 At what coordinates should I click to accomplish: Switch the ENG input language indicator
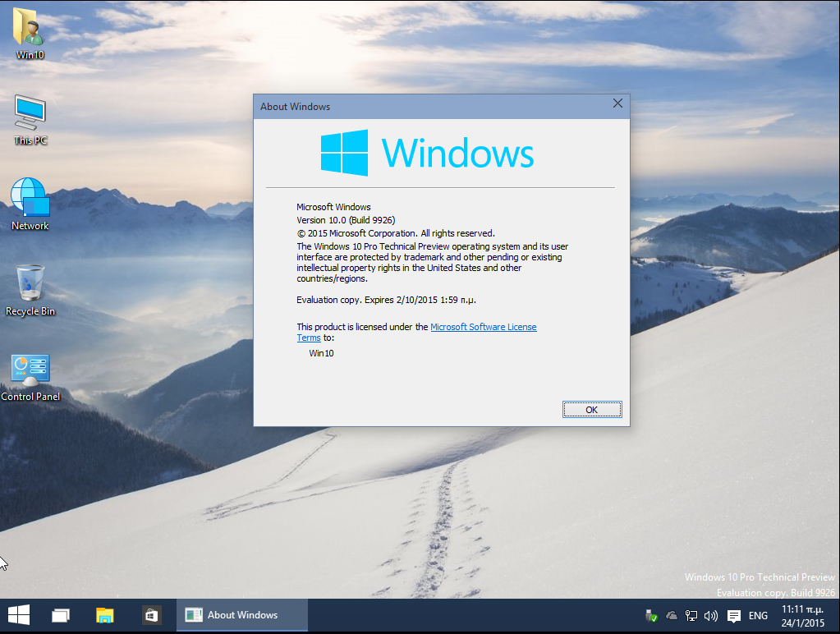758,616
